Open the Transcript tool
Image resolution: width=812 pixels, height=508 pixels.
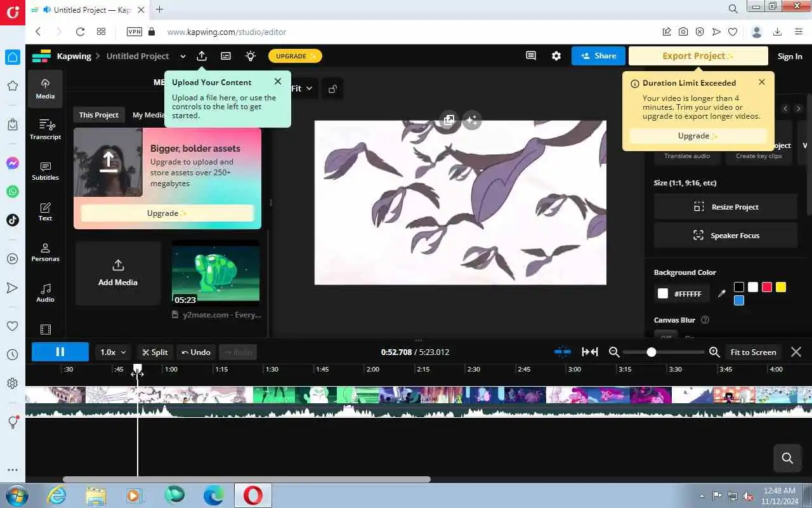[x=45, y=130]
